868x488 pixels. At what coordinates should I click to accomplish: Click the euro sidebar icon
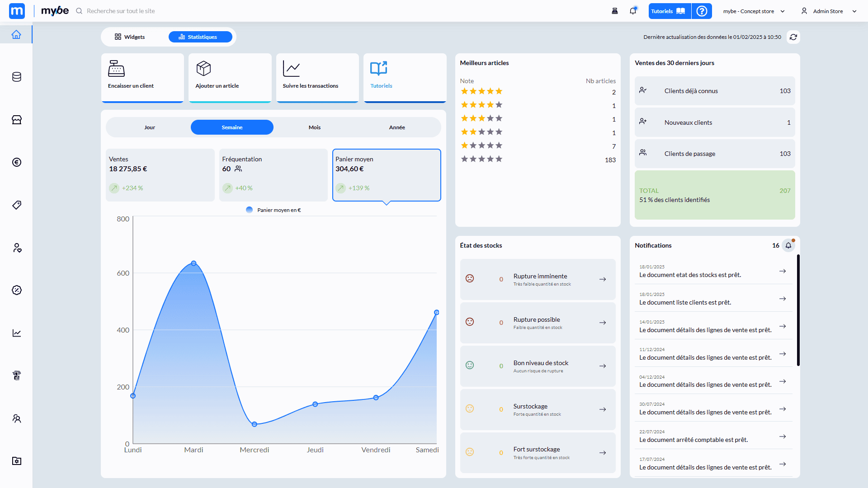[17, 162]
